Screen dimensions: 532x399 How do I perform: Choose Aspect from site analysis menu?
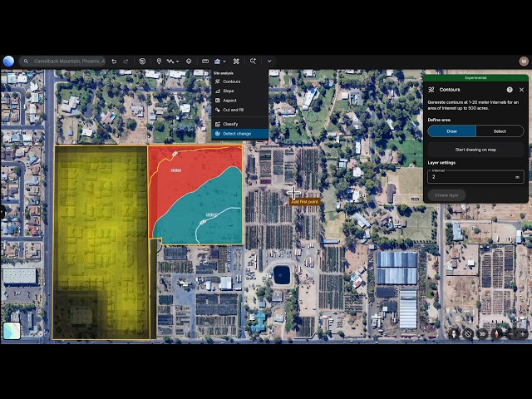click(239, 101)
